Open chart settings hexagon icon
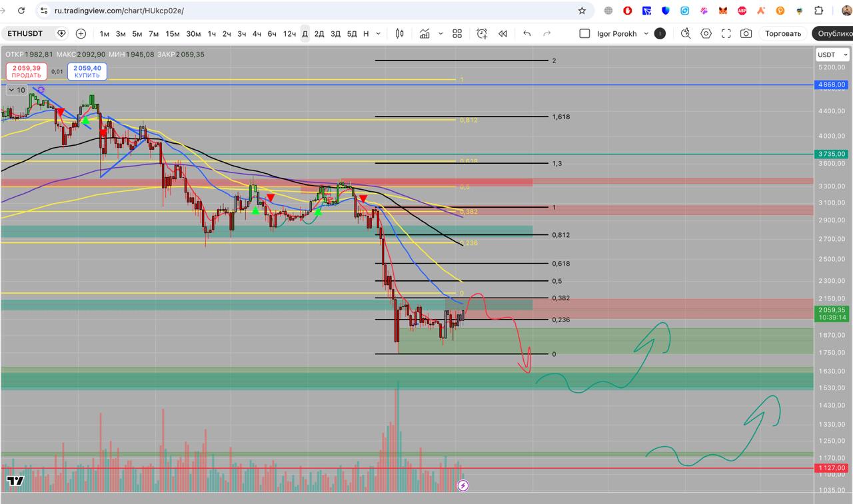The image size is (853, 504). click(x=706, y=34)
